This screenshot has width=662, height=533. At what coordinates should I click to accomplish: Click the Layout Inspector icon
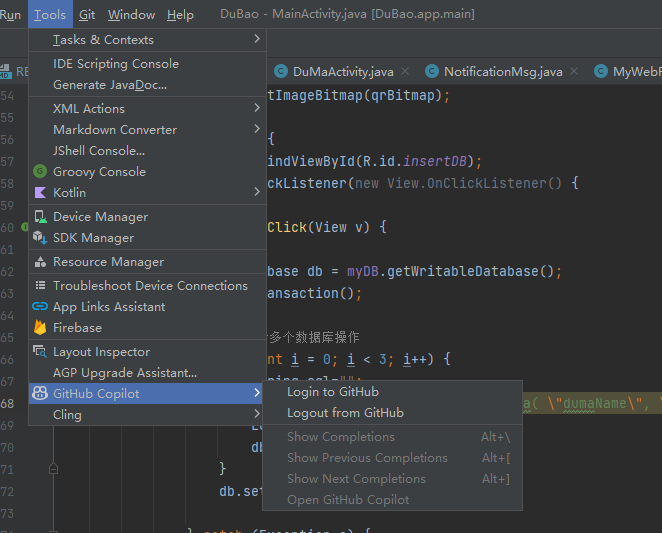click(x=40, y=351)
